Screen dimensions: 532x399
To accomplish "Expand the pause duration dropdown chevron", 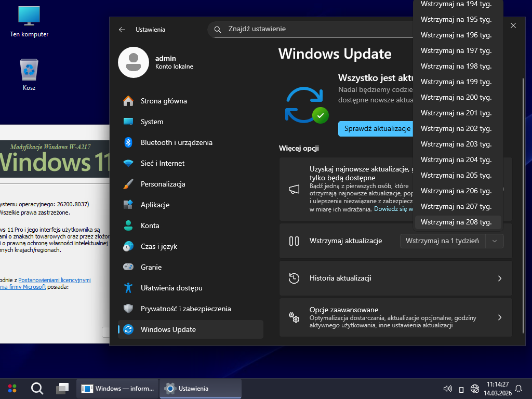I will (x=495, y=241).
